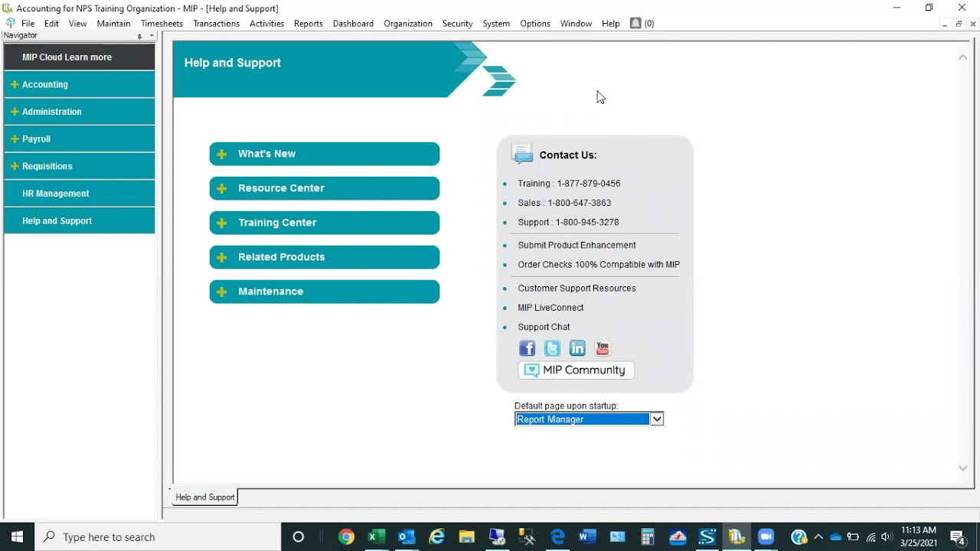Viewport: 980px width, 551px height.
Task: Click the Support phone number 1-800-945-3278
Action: click(x=587, y=222)
